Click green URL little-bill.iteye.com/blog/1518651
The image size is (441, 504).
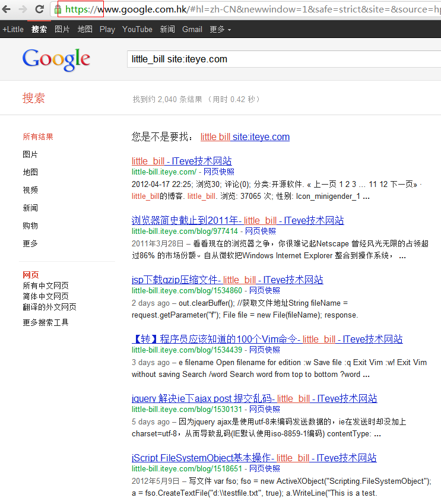coord(187,468)
